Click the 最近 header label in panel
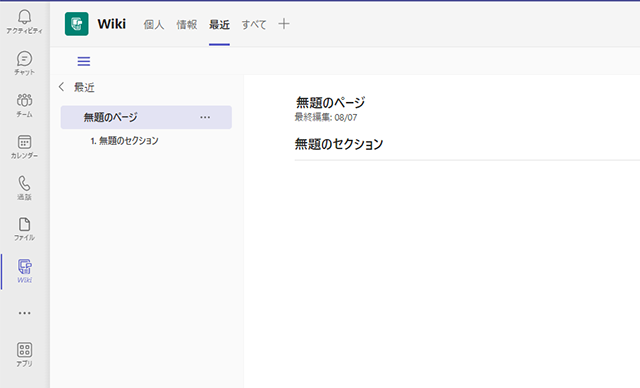 coord(84,87)
